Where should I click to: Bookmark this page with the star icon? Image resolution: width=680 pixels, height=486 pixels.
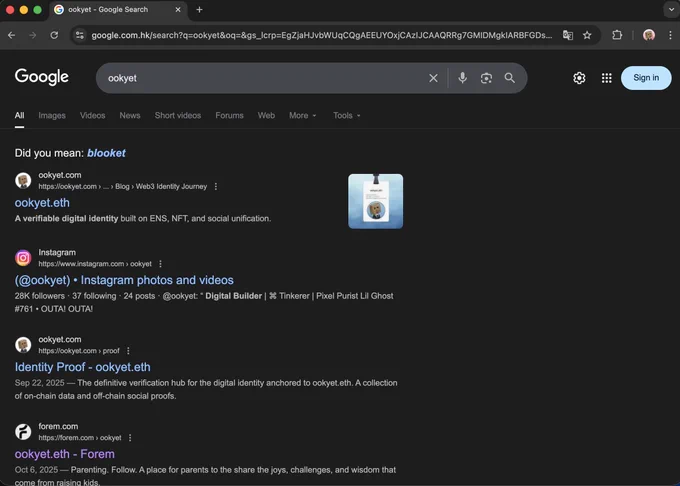coord(587,35)
